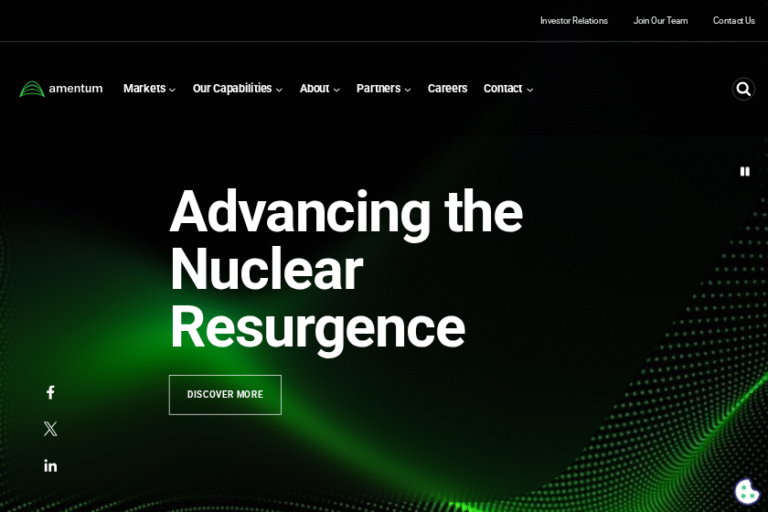The width and height of the screenshot is (768, 512).
Task: Select the Markets menu label
Action: pyautogui.click(x=144, y=89)
